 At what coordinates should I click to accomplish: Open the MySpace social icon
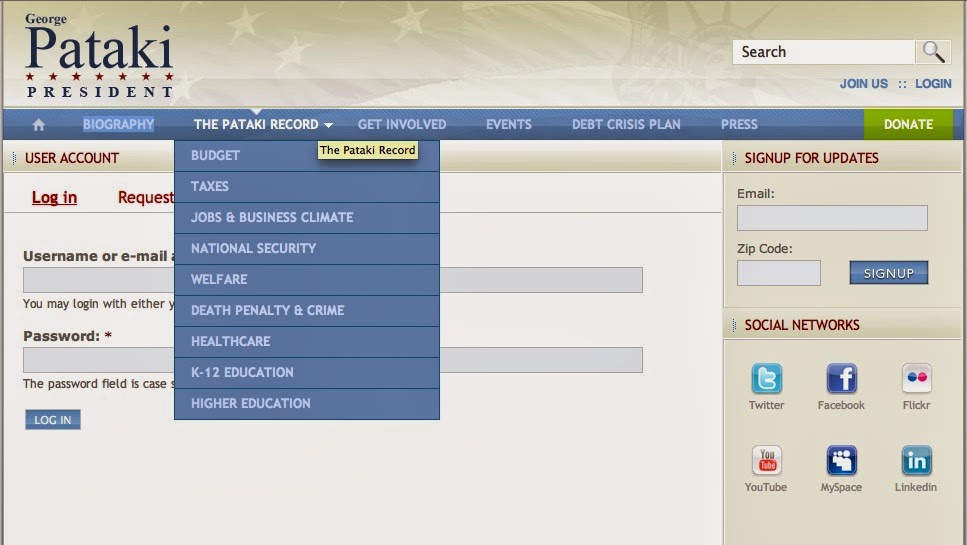click(x=841, y=460)
